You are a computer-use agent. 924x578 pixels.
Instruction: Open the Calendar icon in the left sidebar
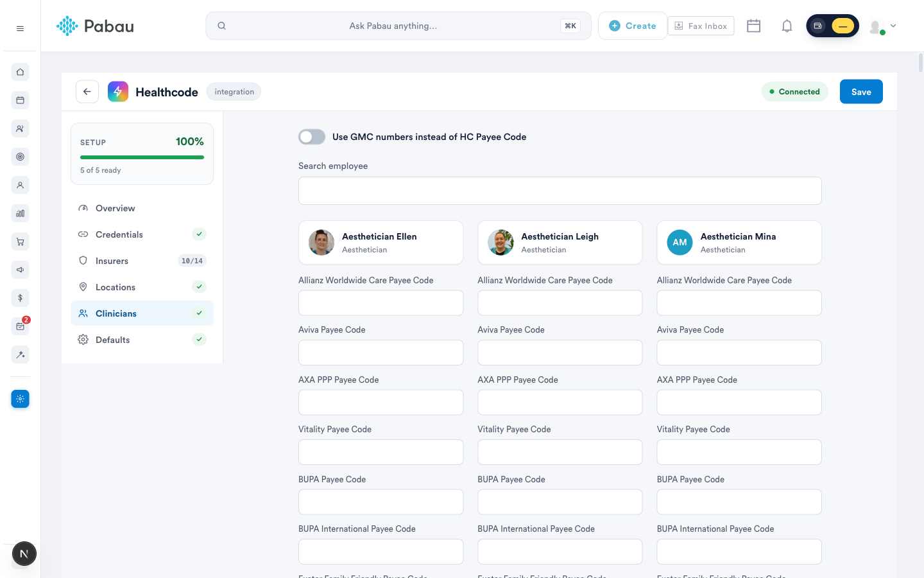click(20, 100)
